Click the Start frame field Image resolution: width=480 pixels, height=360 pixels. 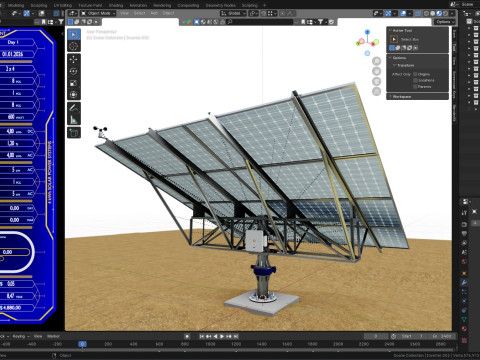click(412, 336)
